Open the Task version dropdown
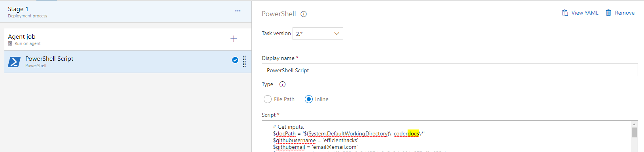Image resolution: width=644 pixels, height=152 pixels. click(318, 34)
